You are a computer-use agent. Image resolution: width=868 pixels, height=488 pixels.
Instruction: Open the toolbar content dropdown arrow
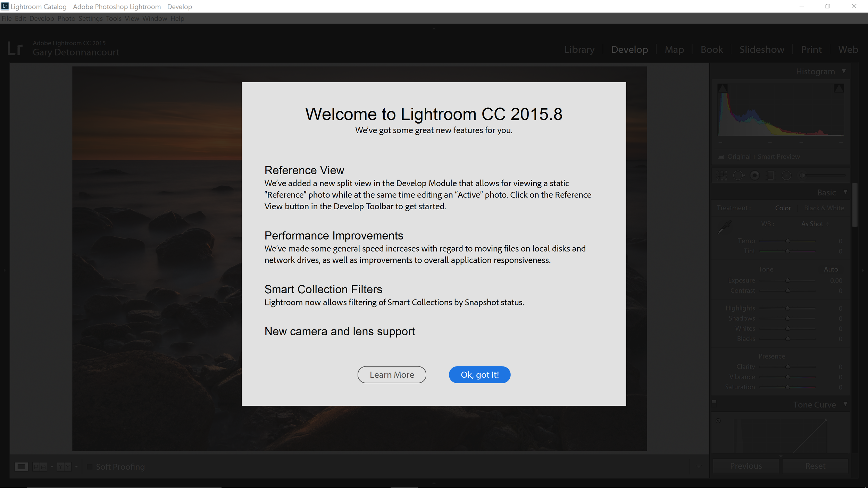[x=699, y=467]
